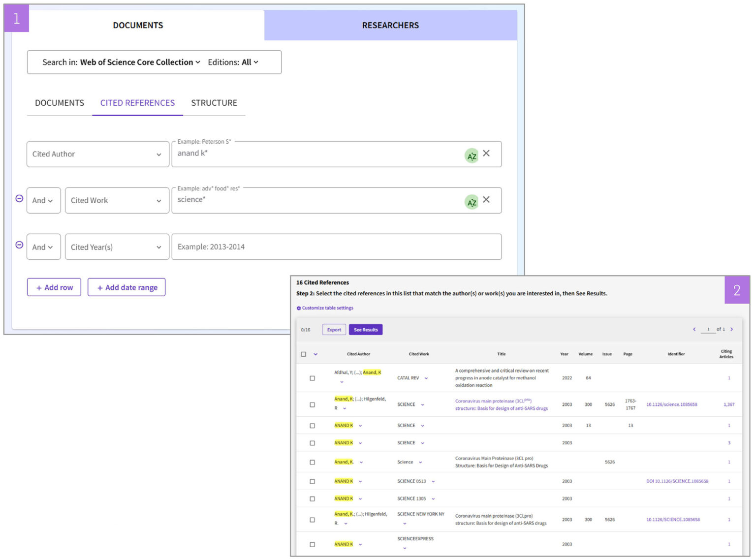Expand the Editions: All dropdown
The height and width of the screenshot is (560, 756).
233,62
